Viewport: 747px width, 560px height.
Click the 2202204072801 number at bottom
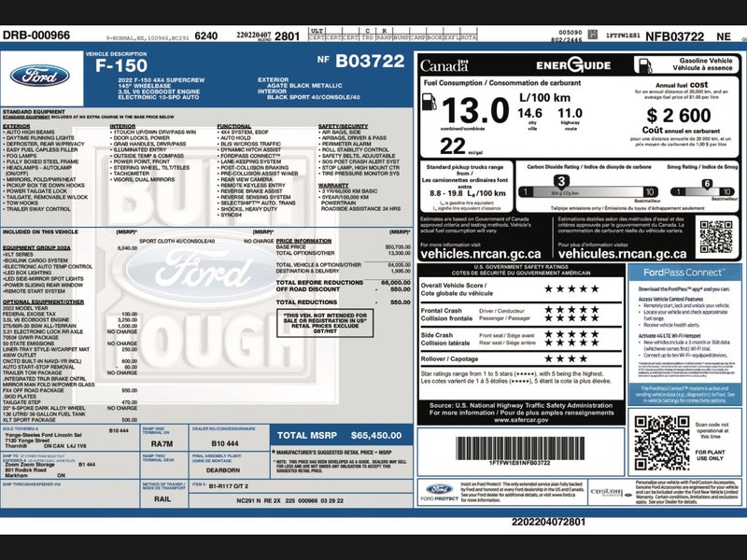tap(548, 522)
